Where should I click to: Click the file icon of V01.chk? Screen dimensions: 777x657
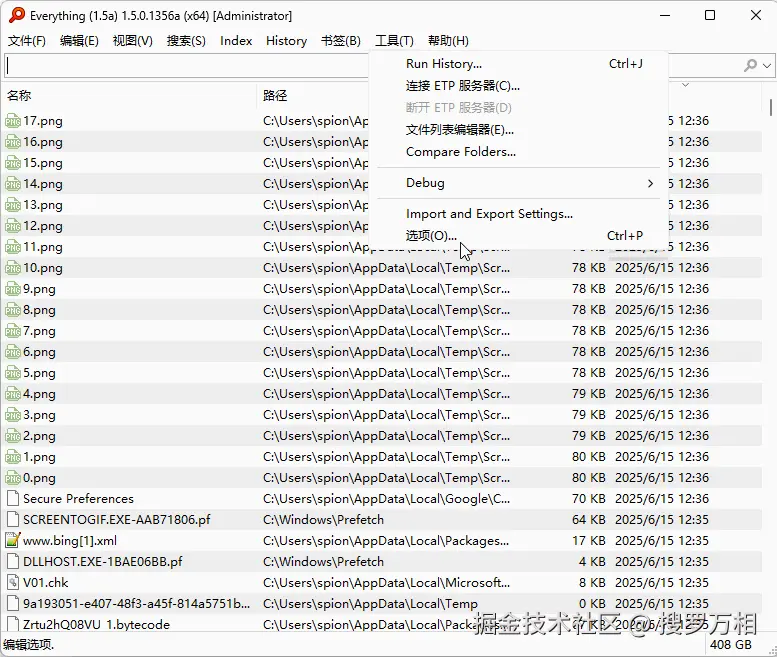13,583
